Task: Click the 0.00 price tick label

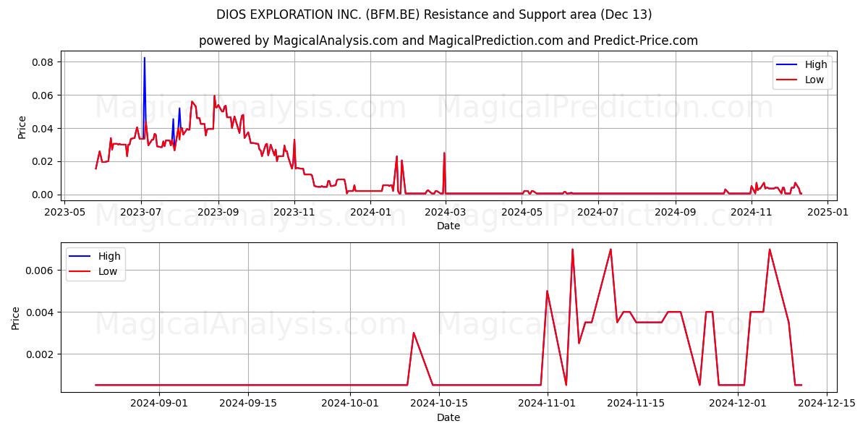Action: point(43,195)
